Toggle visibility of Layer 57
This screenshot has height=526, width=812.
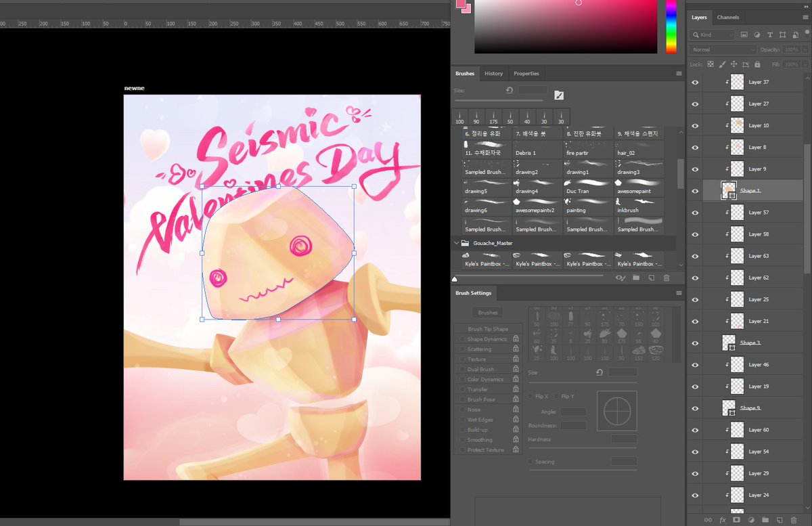[x=695, y=213]
